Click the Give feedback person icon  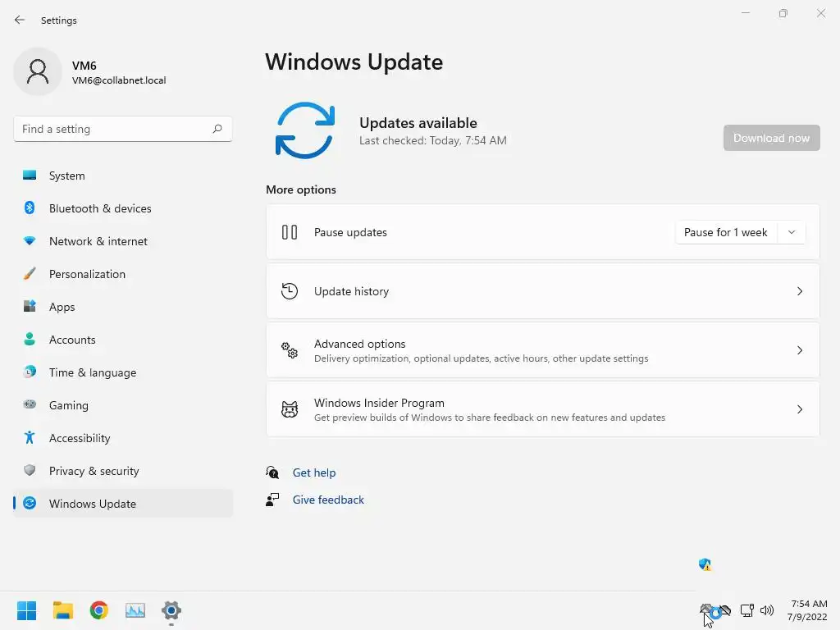[272, 500]
